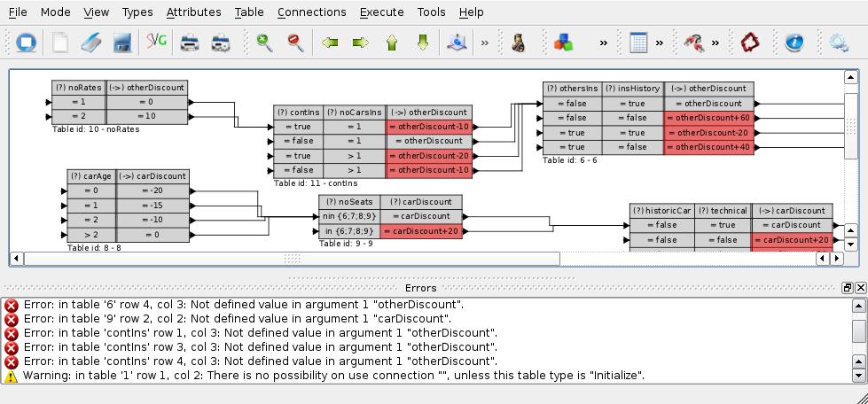Move view left with green left arrow
The width and height of the screenshot is (868, 404).
pos(330,43)
